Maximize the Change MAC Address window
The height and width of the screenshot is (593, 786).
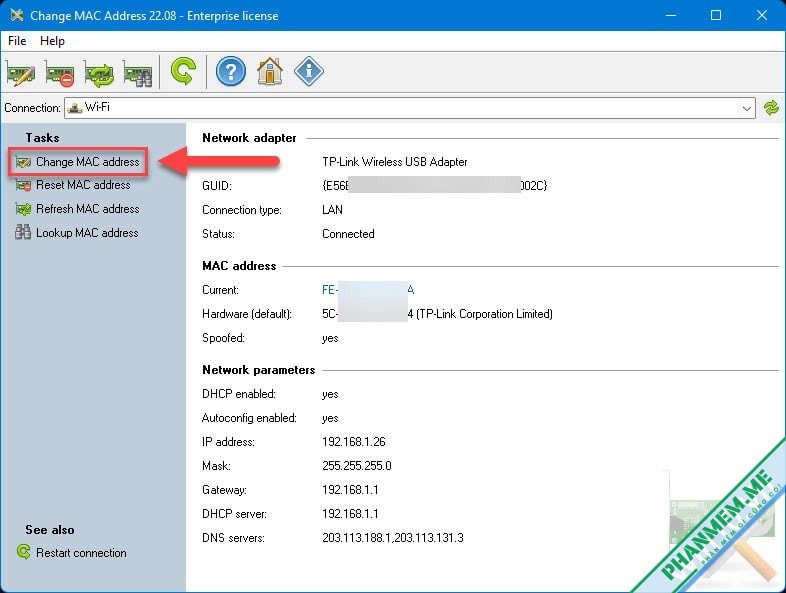[x=716, y=15]
